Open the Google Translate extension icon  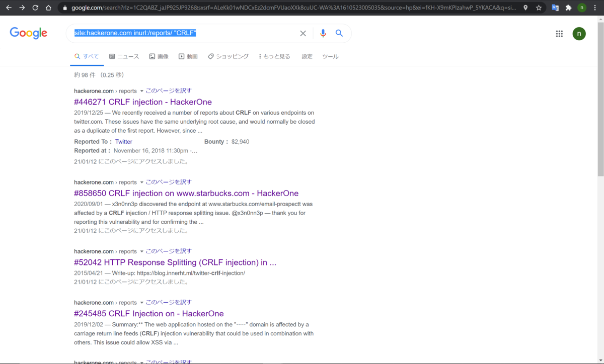click(555, 8)
